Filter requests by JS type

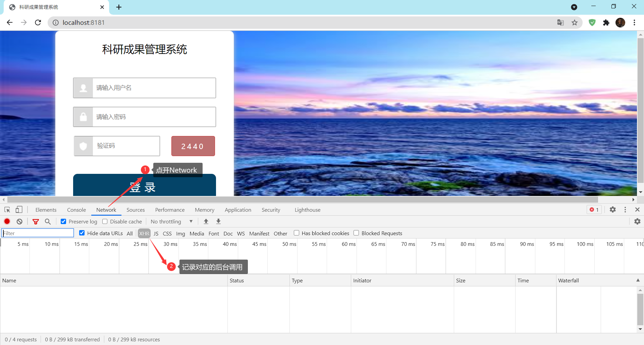point(156,233)
